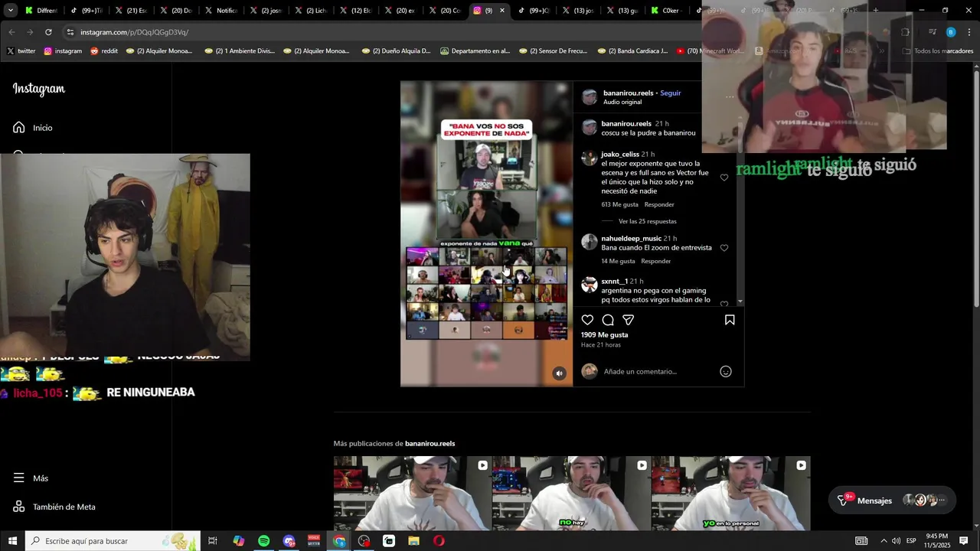980x551 pixels.
Task: Open Spotify from the taskbar
Action: pos(264,541)
